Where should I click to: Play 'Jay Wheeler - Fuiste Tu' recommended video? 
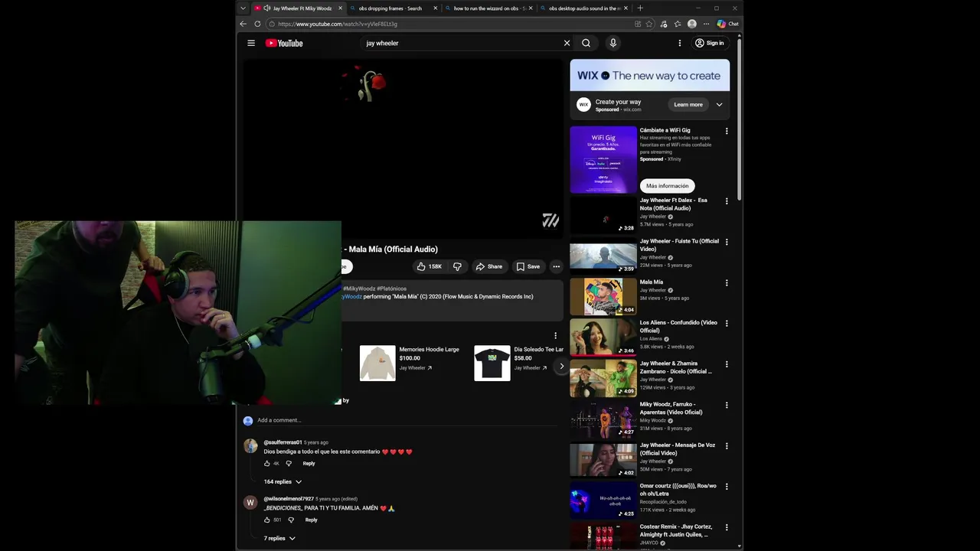point(603,256)
